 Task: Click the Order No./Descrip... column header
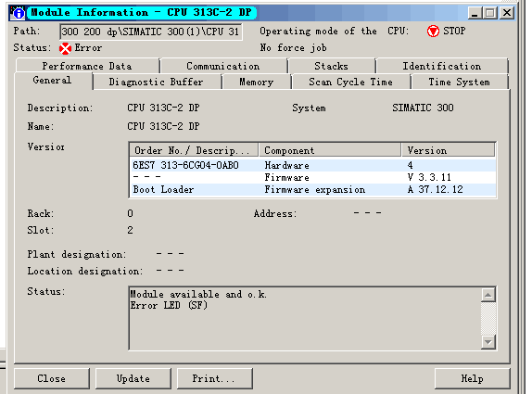194,150
